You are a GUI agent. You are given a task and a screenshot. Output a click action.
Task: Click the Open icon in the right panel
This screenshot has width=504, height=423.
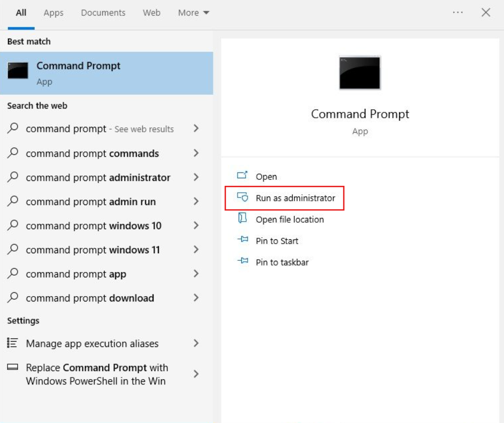242,176
